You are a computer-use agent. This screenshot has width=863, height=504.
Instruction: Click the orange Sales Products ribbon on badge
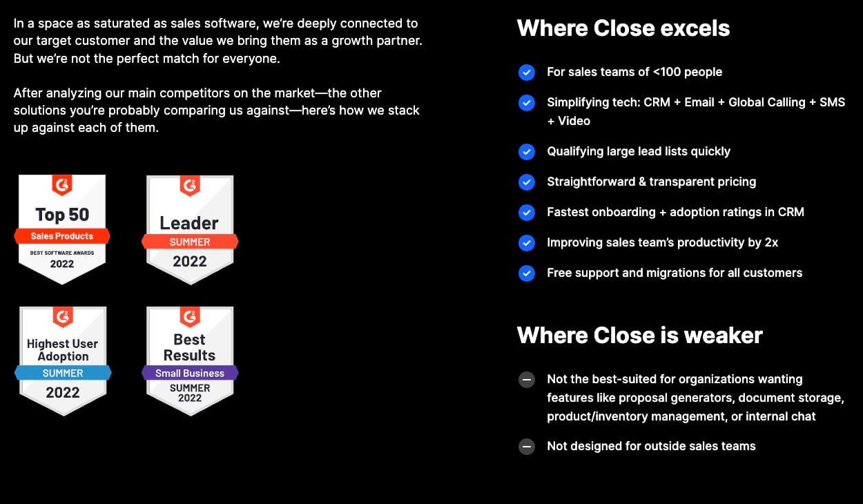click(62, 236)
